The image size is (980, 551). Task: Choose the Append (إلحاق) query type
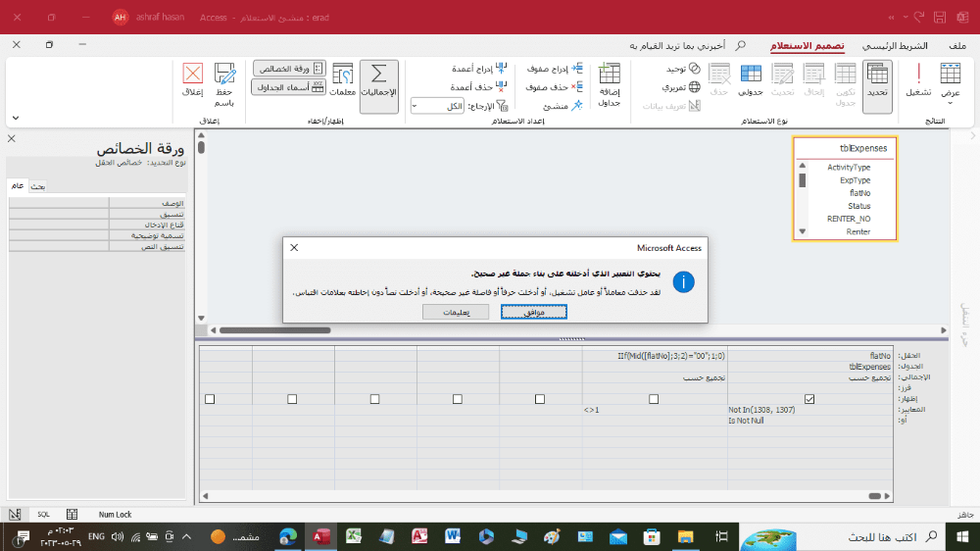point(813,79)
